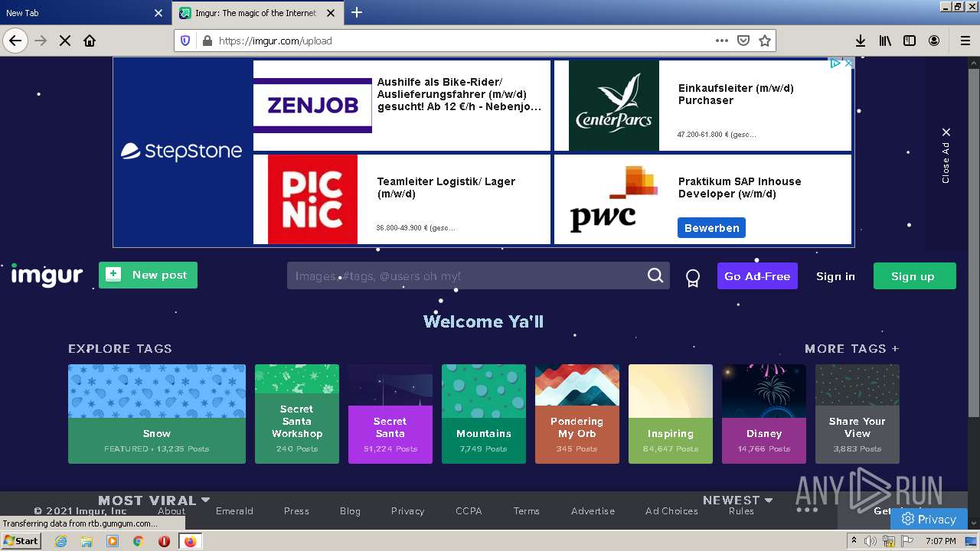
Task: Open Firefox account icon
Action: pyautogui.click(x=934, y=41)
